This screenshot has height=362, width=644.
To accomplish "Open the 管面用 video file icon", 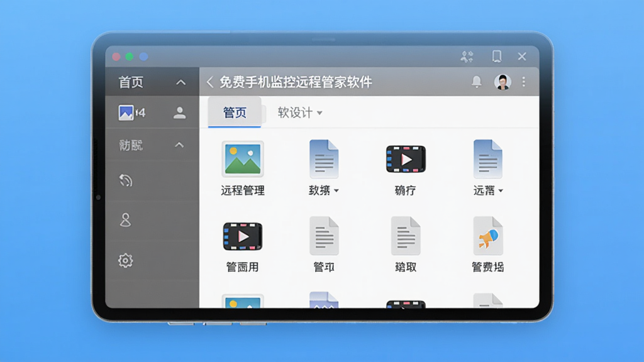I will click(x=242, y=236).
